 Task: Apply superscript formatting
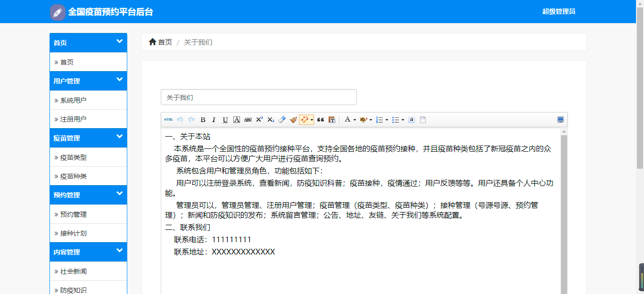tap(259, 120)
